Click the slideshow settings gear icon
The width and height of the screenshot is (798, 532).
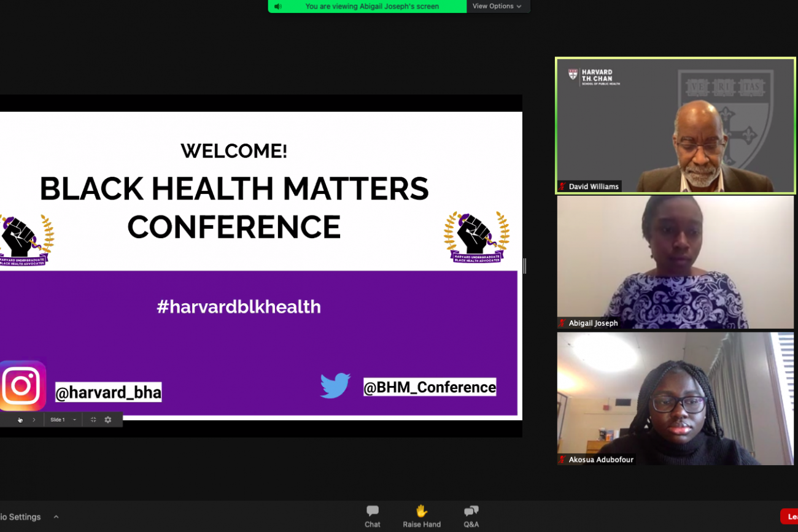(x=108, y=420)
